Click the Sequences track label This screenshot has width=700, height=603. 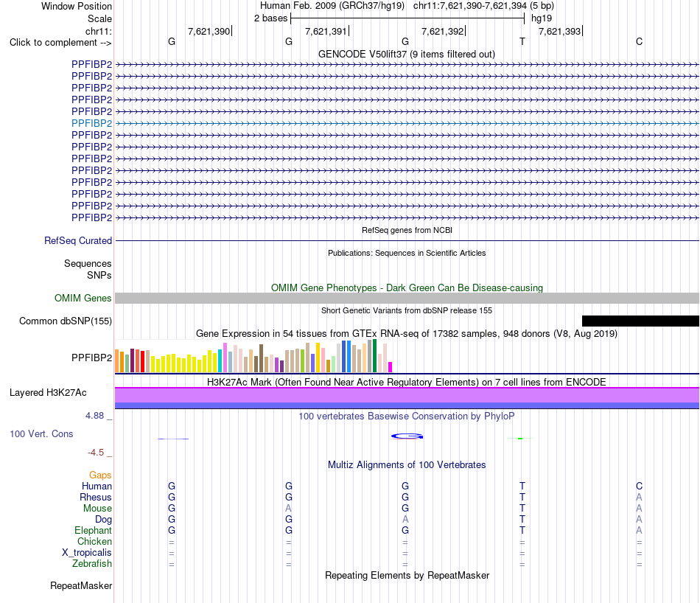(88, 263)
